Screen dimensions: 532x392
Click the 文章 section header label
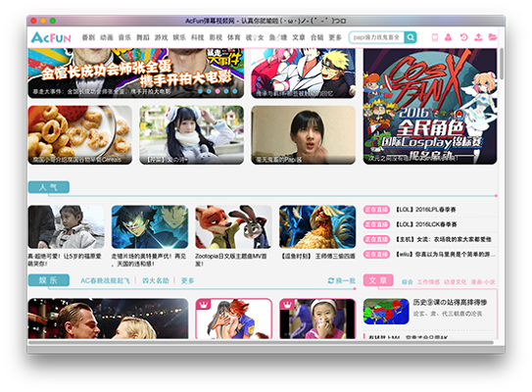pos(378,280)
